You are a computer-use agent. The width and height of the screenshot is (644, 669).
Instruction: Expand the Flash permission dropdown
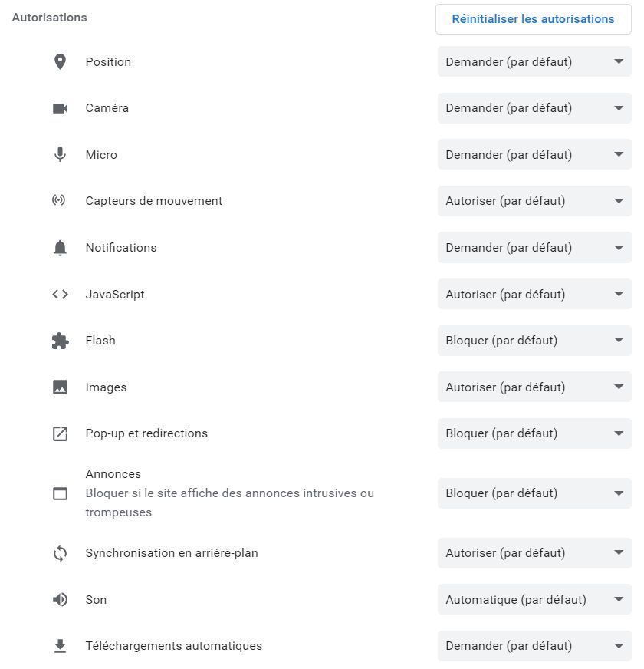[534, 341]
